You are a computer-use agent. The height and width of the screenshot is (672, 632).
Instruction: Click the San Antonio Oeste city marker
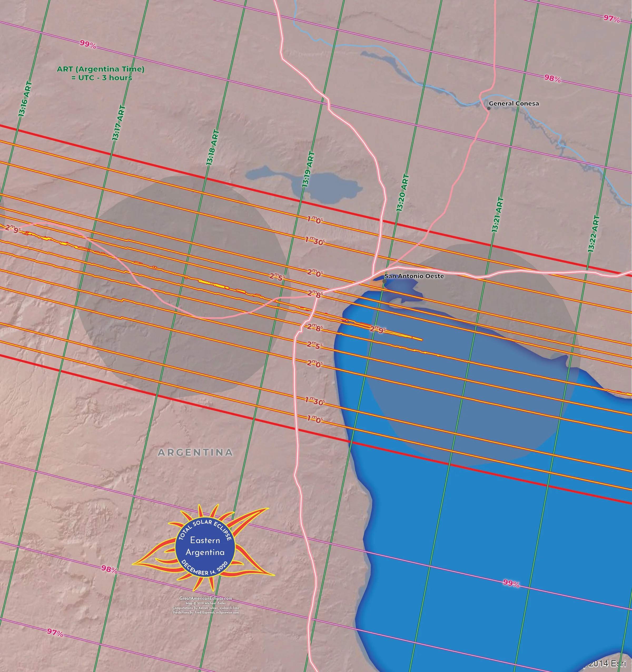(x=384, y=281)
